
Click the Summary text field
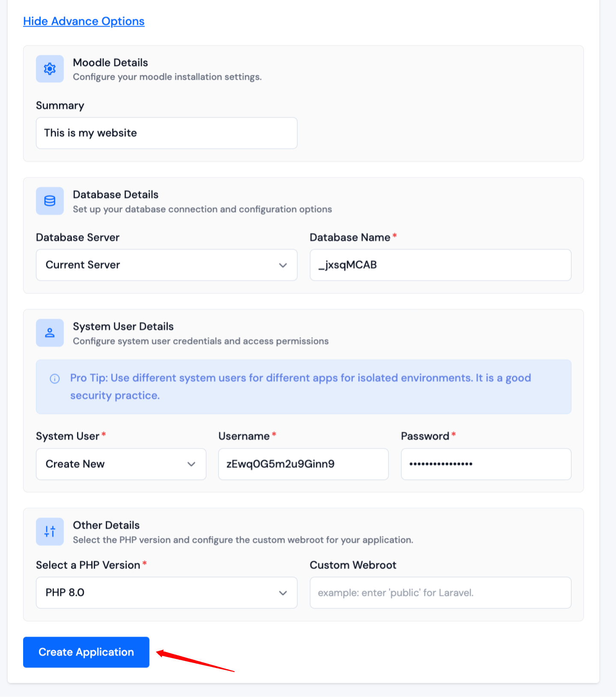[x=166, y=133]
